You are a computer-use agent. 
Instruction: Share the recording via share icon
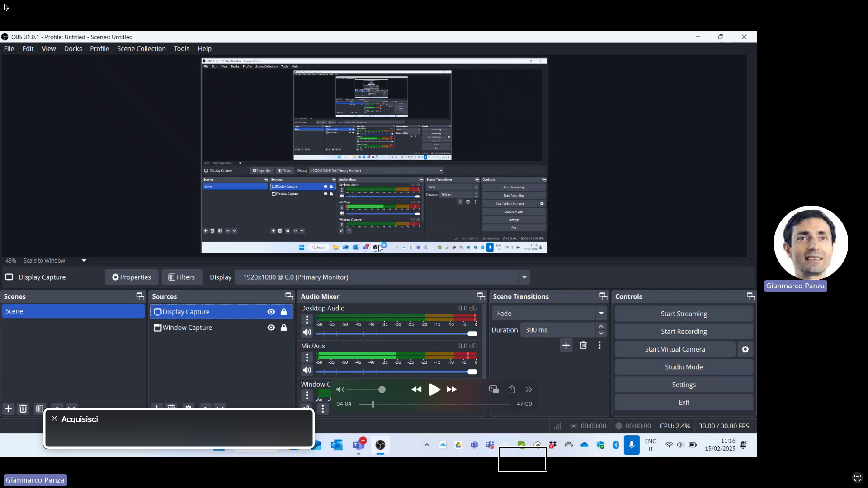[512, 389]
